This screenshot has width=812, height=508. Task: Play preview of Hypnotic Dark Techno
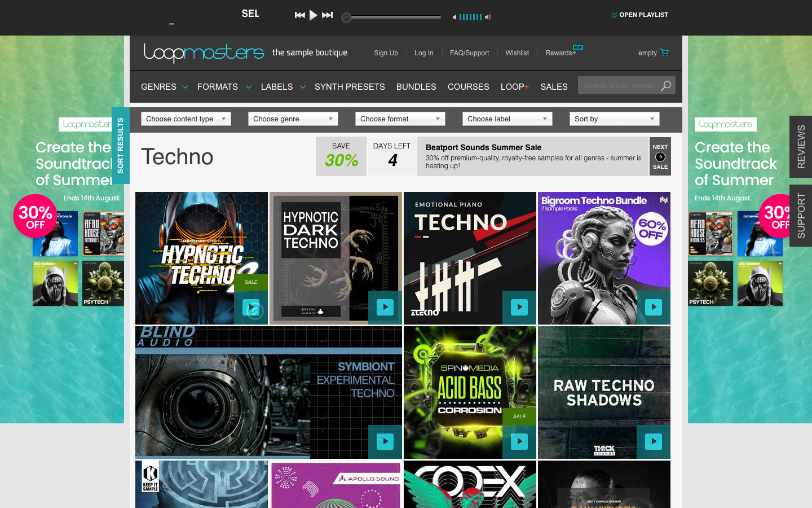[385, 307]
